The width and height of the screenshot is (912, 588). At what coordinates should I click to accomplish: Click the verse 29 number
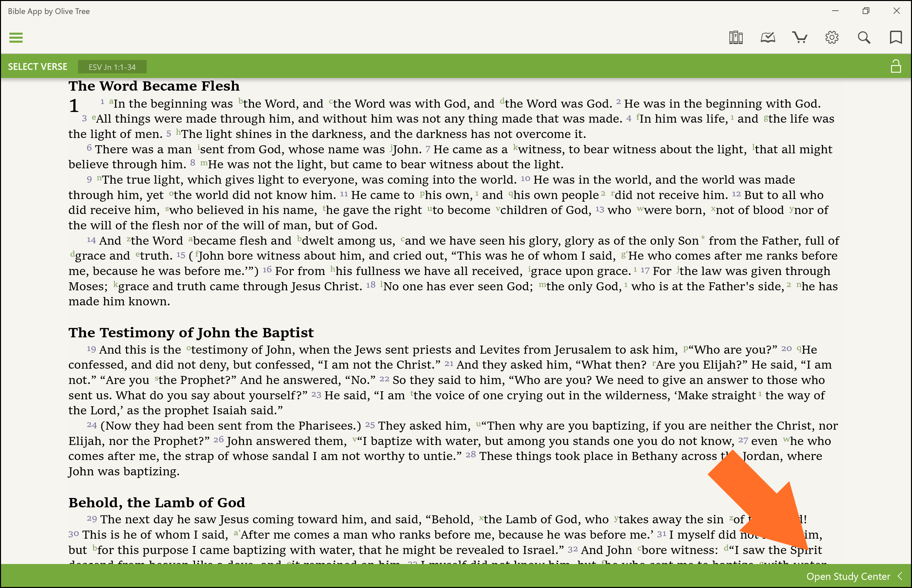pos(92,519)
